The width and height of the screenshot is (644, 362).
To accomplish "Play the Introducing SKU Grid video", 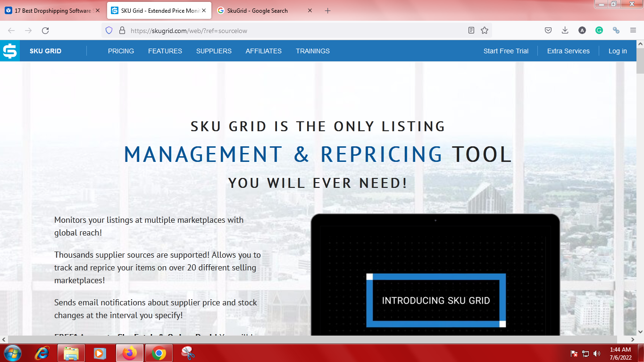I will (435, 300).
